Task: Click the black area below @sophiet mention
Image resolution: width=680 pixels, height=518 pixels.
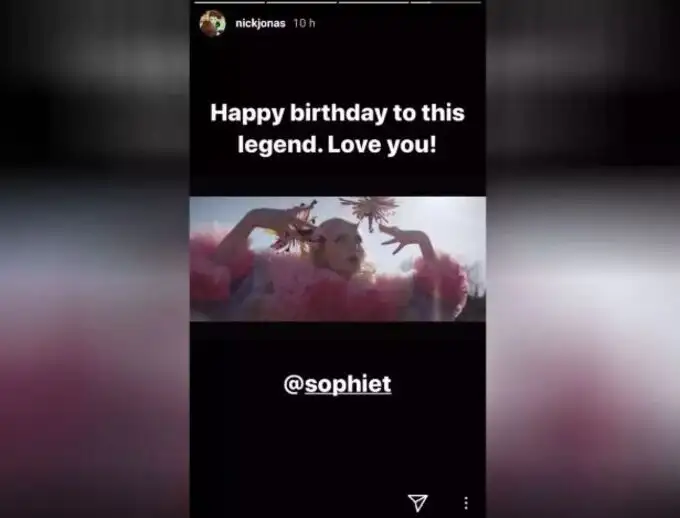Action: pos(338,443)
